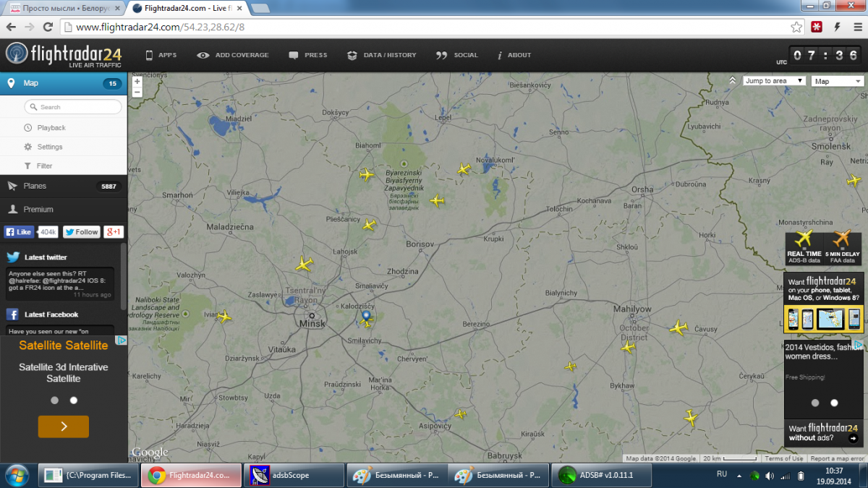Click the Twitter Follow button
This screenshot has height=488, width=868.
pos(81,232)
